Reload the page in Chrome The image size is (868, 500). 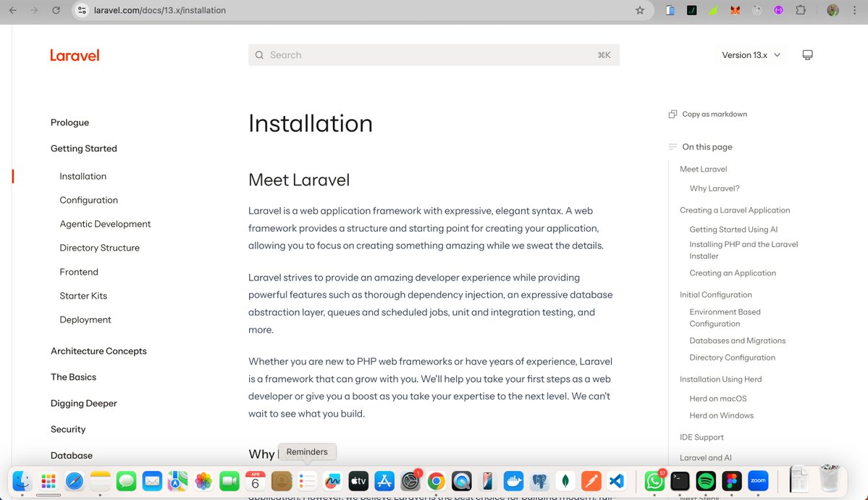click(56, 10)
